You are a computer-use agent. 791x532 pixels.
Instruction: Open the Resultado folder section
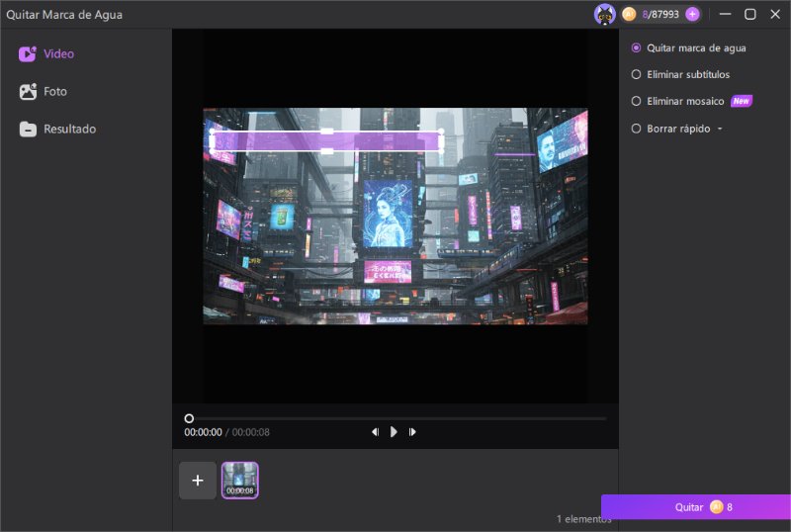tap(57, 130)
